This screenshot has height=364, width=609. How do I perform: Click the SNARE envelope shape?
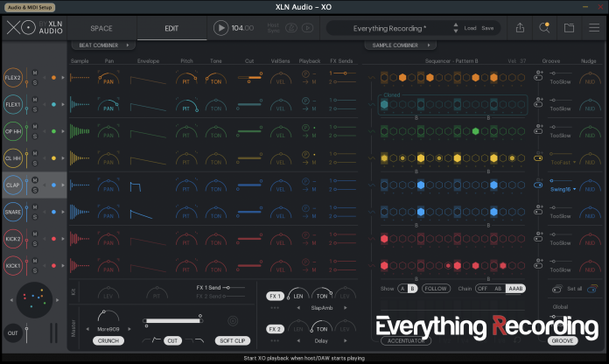pos(142,214)
